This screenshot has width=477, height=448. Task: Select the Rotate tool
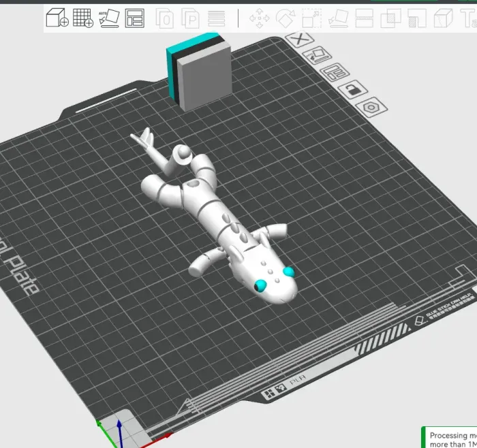[286, 18]
